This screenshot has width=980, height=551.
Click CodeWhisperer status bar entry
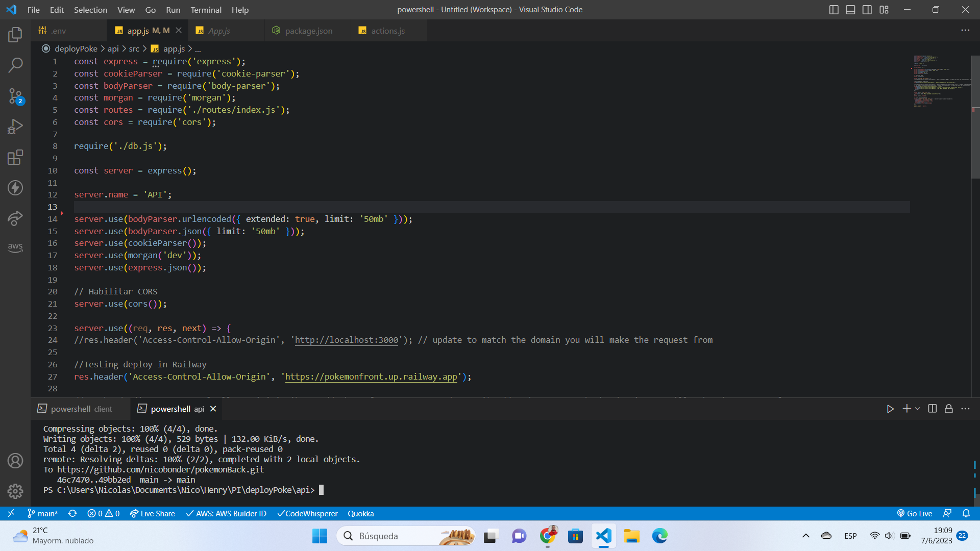point(308,513)
